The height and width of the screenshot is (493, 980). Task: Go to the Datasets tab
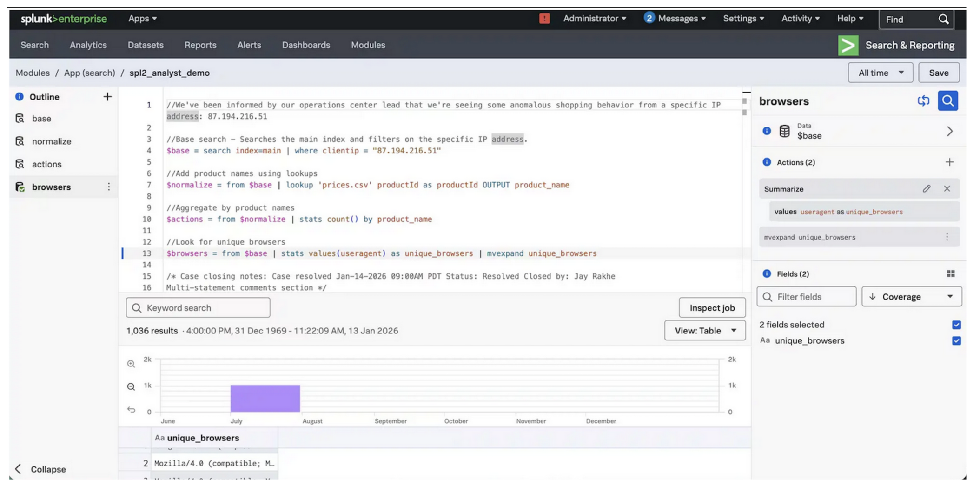coord(146,45)
